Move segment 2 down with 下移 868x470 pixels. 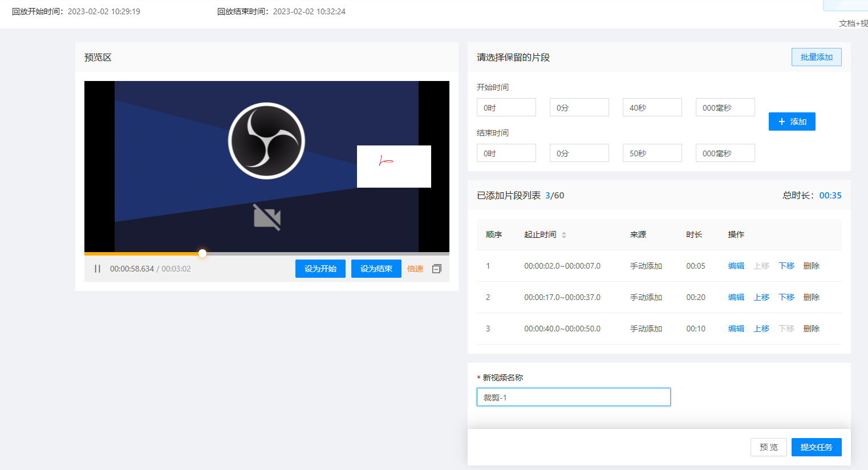[786, 297]
